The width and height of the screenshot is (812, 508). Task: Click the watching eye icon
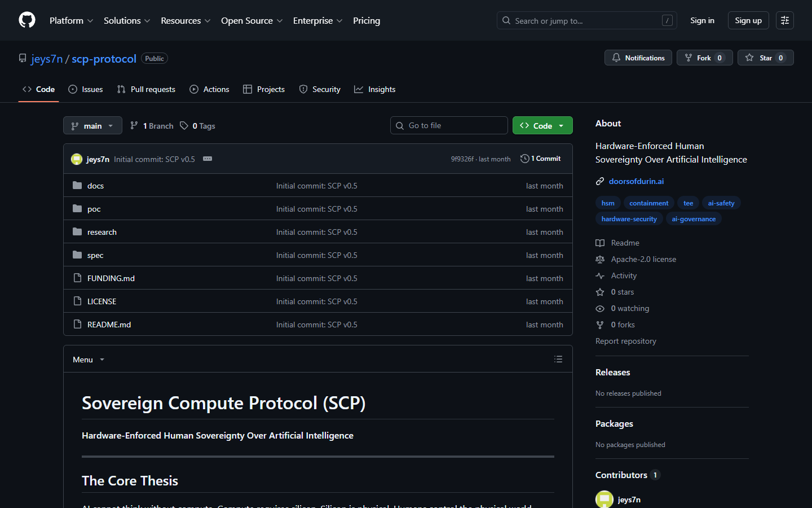[600, 308]
